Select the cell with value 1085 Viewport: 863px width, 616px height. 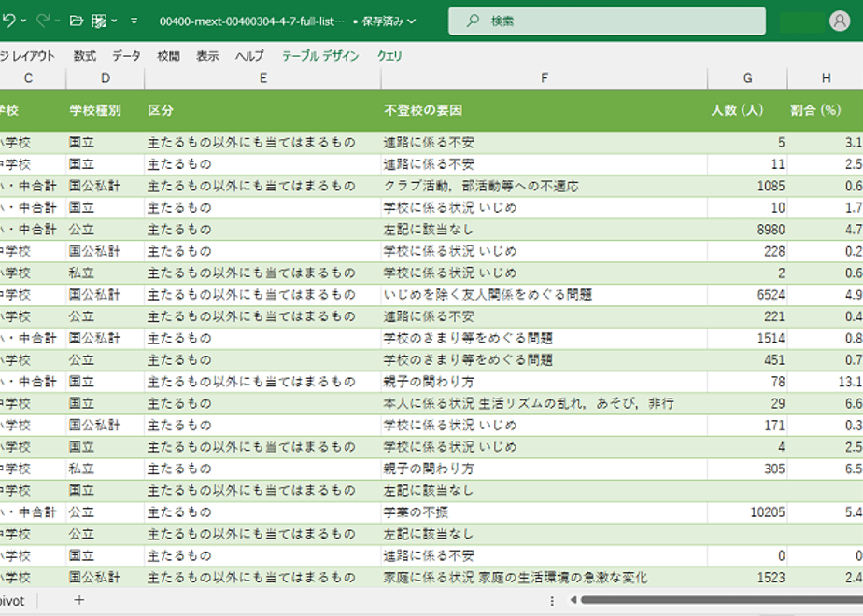coord(747,186)
